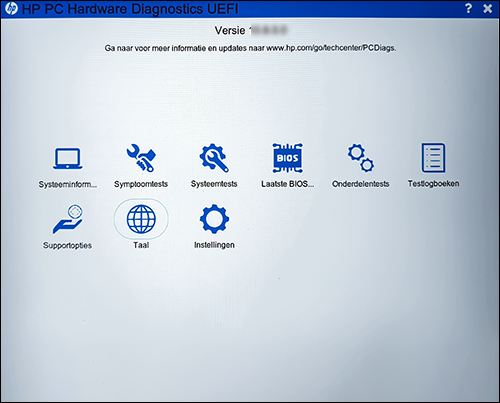
Task: Click the Instellingen label text
Action: tap(214, 245)
